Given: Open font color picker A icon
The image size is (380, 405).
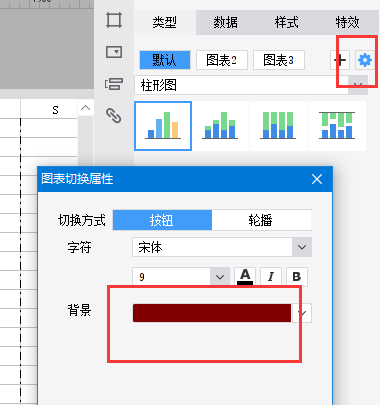Looking at the screenshot, I should [245, 277].
